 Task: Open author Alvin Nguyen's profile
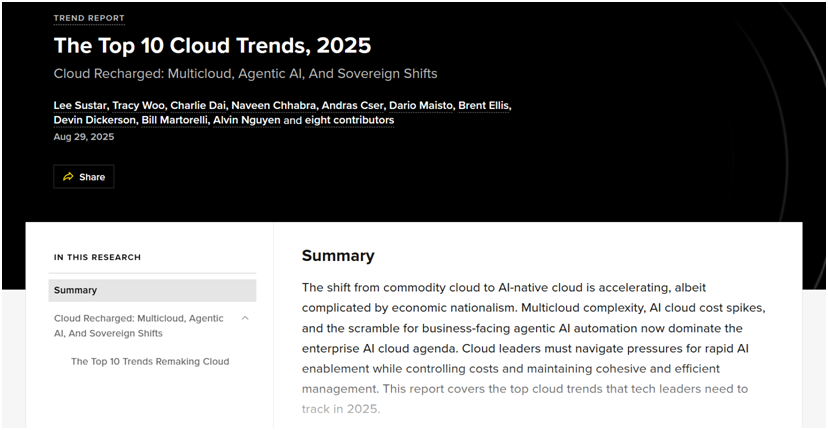[247, 120]
